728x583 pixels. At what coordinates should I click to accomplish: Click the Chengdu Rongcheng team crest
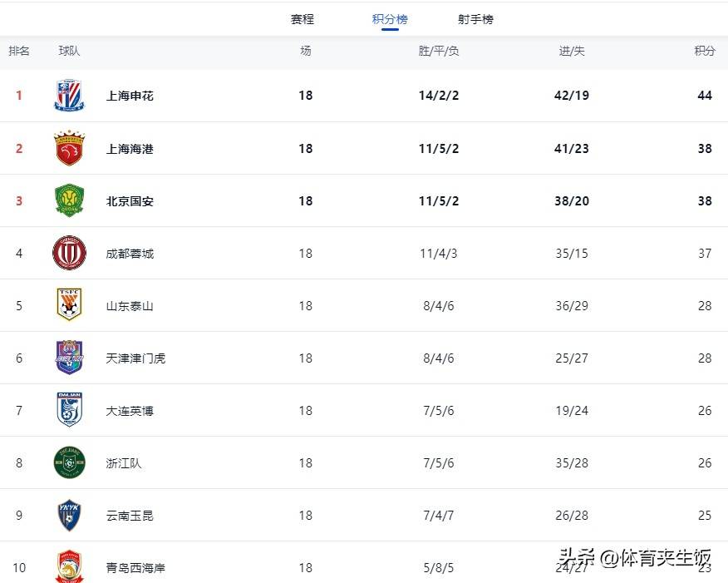click(69, 253)
